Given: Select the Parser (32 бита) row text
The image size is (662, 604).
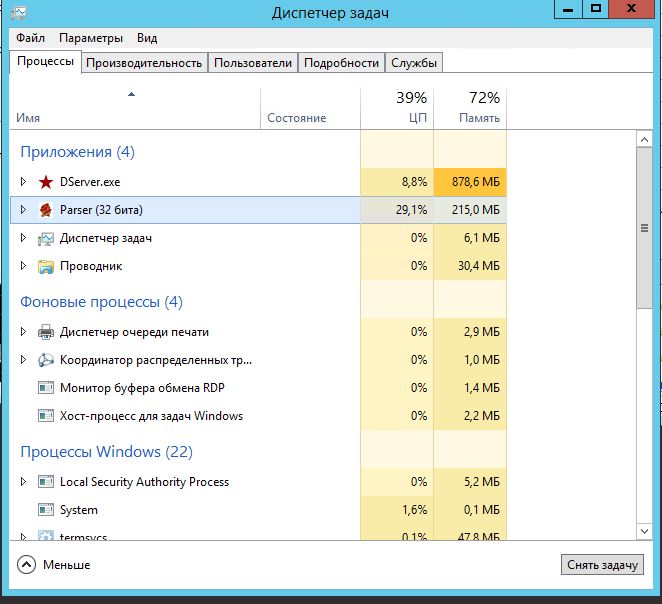Looking at the screenshot, I should (101, 210).
